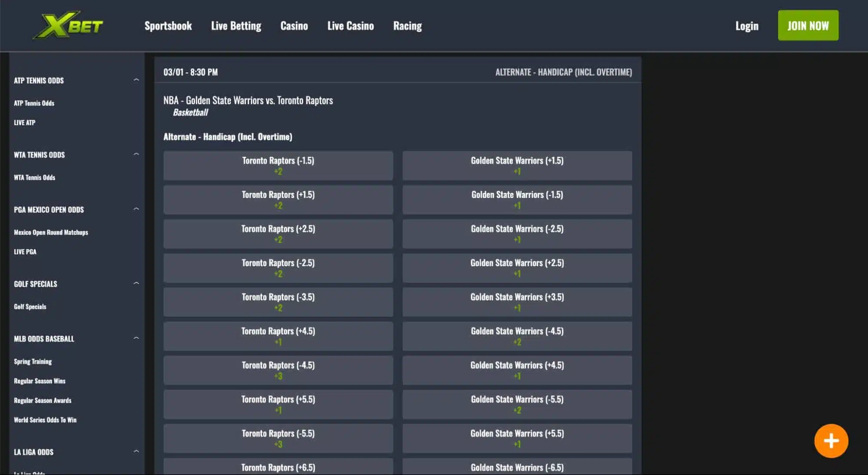The width and height of the screenshot is (868, 475).
Task: Click the XBet logo
Action: click(69, 25)
